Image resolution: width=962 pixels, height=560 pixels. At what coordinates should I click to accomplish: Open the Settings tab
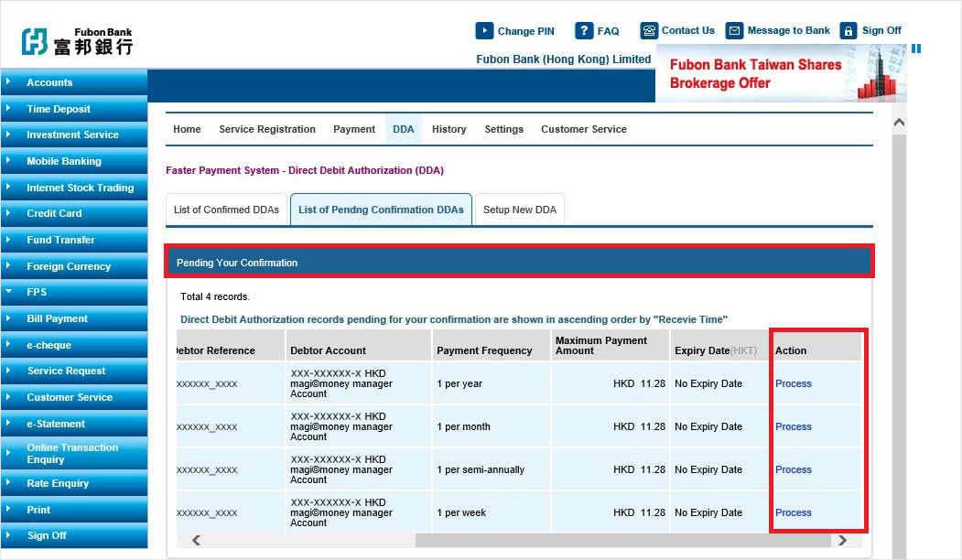(503, 129)
